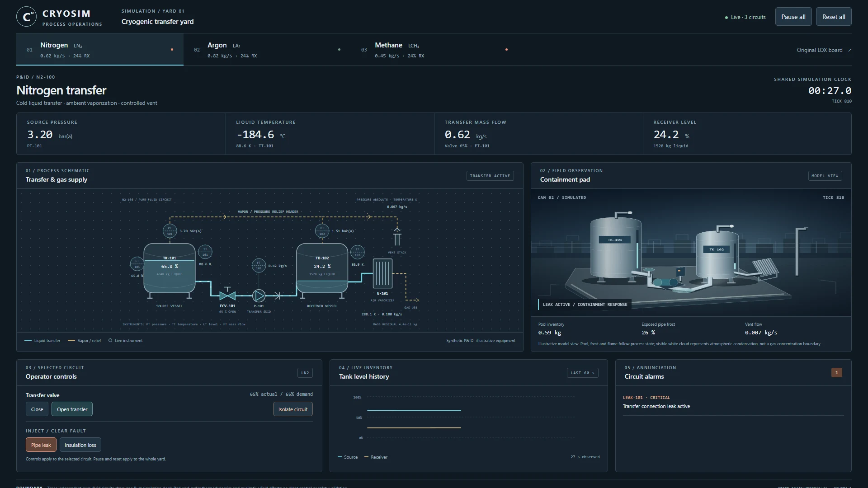Viewport: 868px width, 488px height.
Task: Select Open transfer valve state
Action: [x=72, y=409]
